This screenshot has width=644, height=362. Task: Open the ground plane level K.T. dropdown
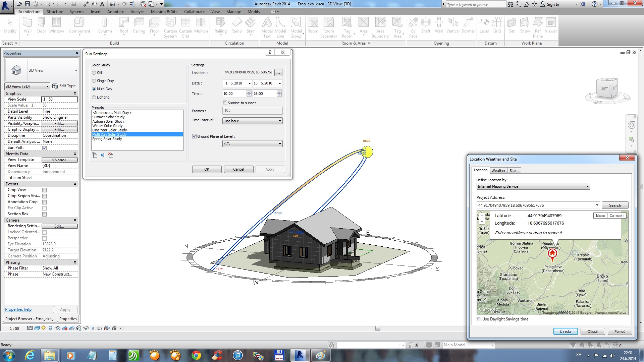tap(252, 144)
